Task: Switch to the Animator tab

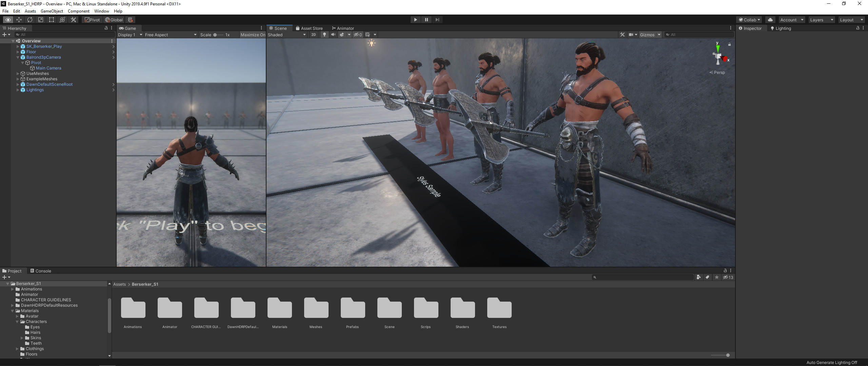Action: click(343, 28)
